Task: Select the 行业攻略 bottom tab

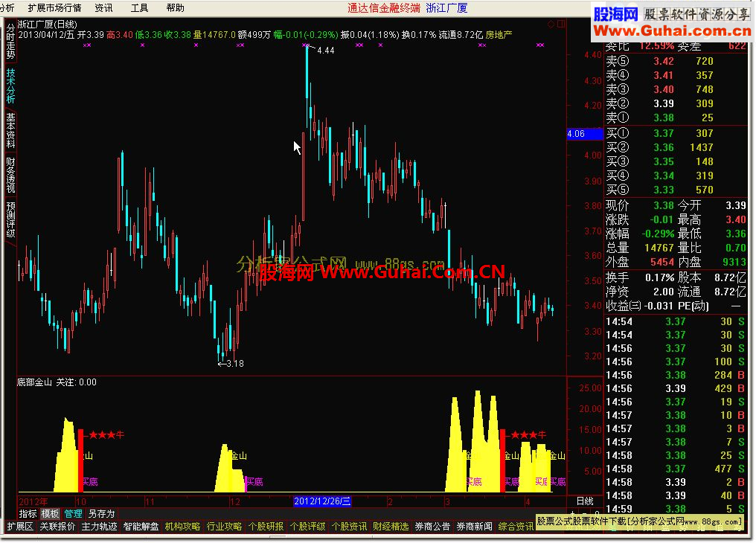Action: [x=224, y=527]
